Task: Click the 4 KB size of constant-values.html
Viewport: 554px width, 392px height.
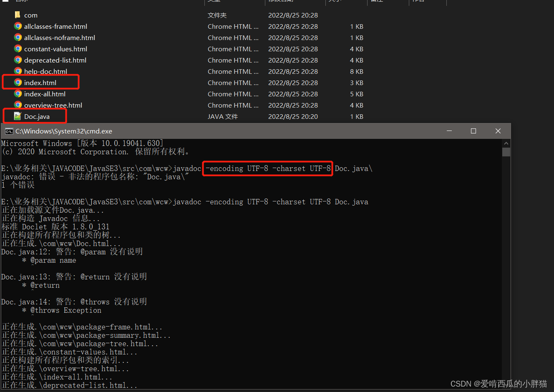Action: click(x=357, y=49)
